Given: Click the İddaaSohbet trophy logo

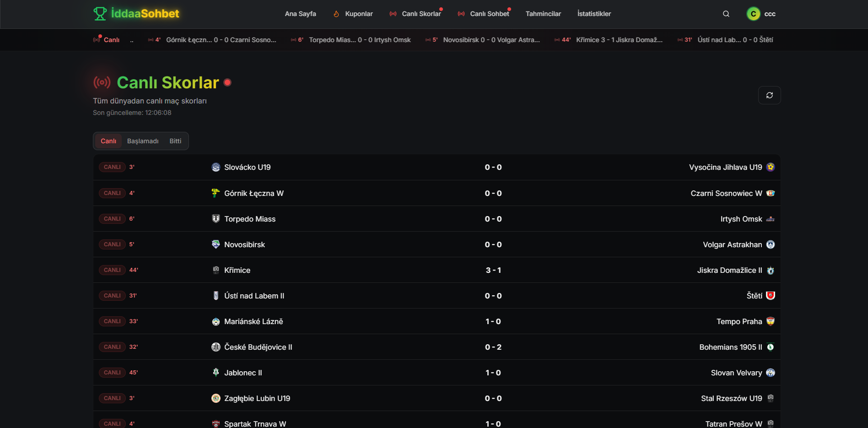Looking at the screenshot, I should (100, 14).
